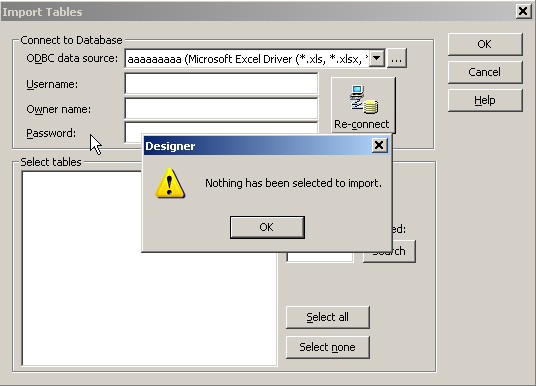The image size is (536, 386).
Task: Close the Designer warning dialog
Action: [x=379, y=146]
